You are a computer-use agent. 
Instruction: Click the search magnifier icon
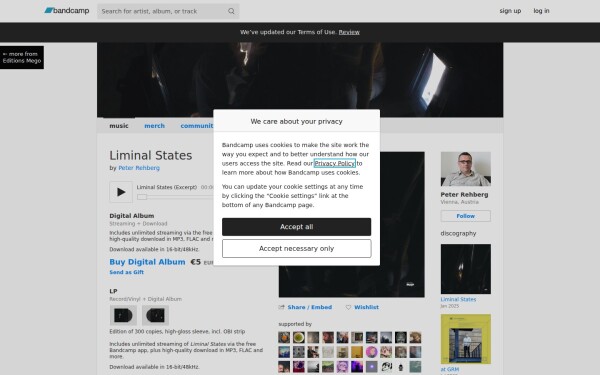coord(231,11)
